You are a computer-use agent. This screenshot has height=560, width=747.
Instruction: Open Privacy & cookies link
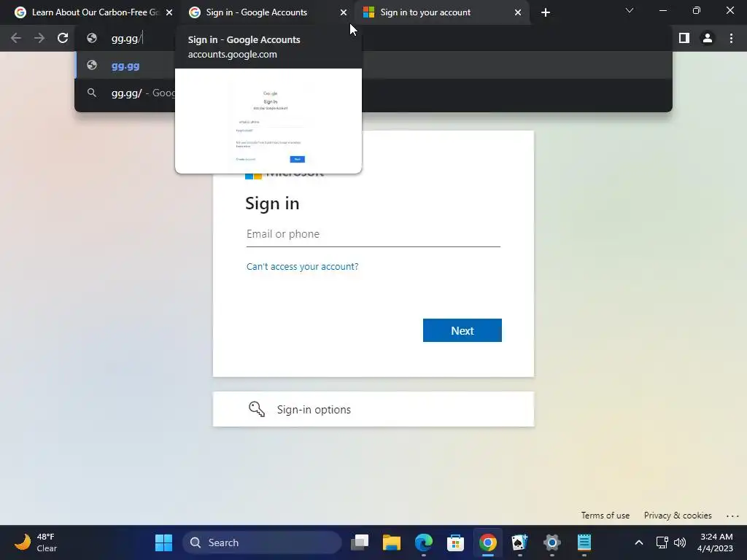point(678,516)
